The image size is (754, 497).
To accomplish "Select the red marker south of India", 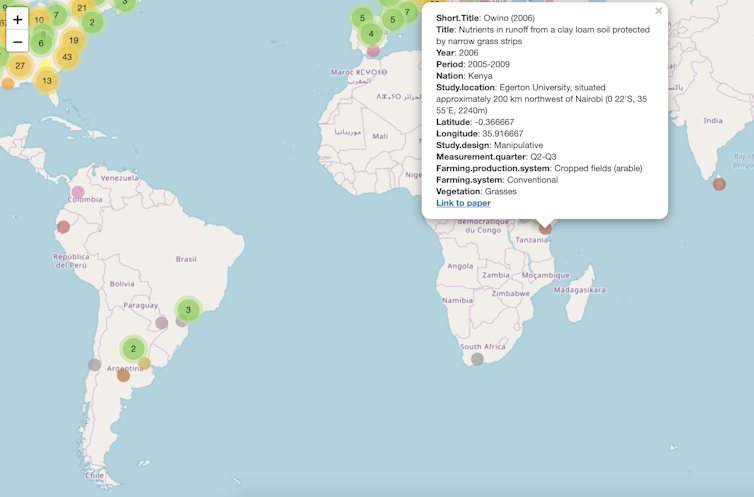I will coord(719,184).
